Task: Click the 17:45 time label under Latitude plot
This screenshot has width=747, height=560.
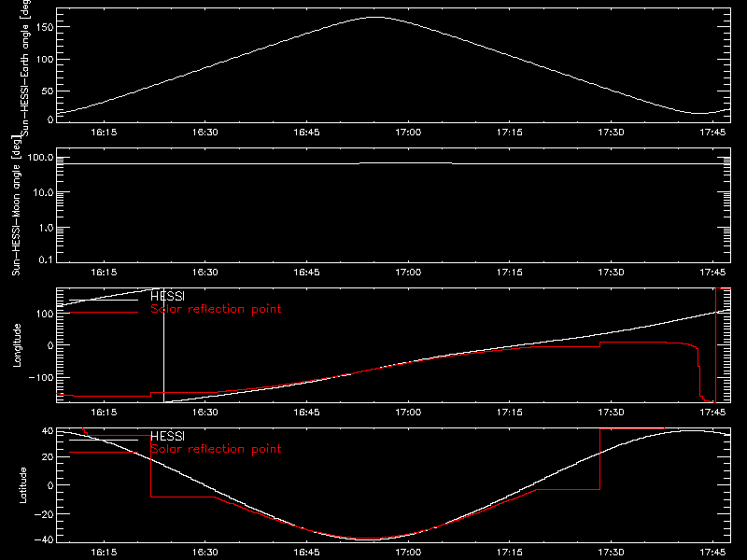Action: point(712,553)
